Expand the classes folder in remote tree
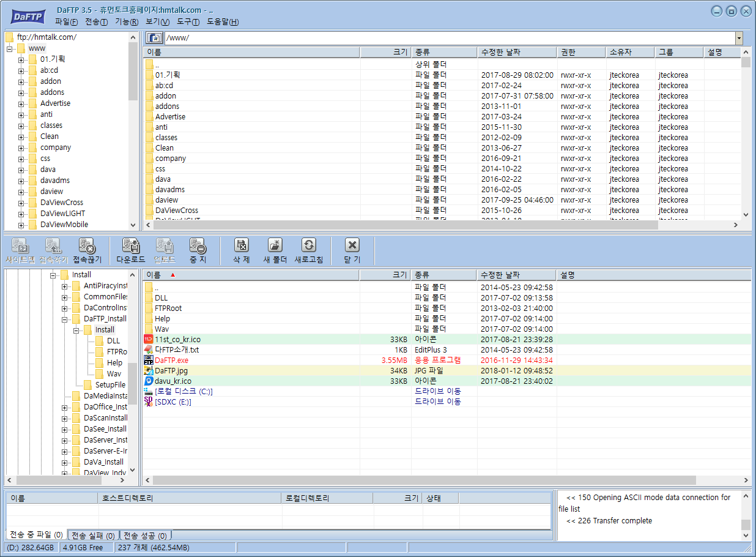 (x=21, y=125)
